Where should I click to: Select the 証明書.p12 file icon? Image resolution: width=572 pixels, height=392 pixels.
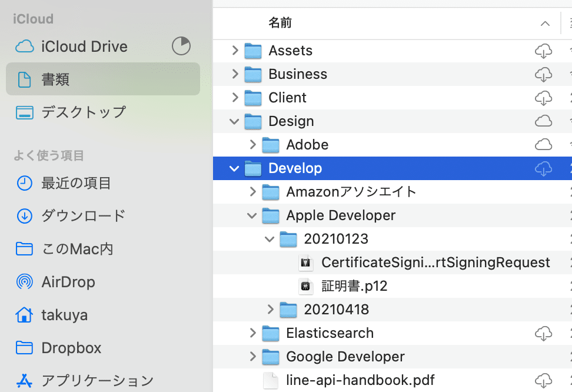305,286
